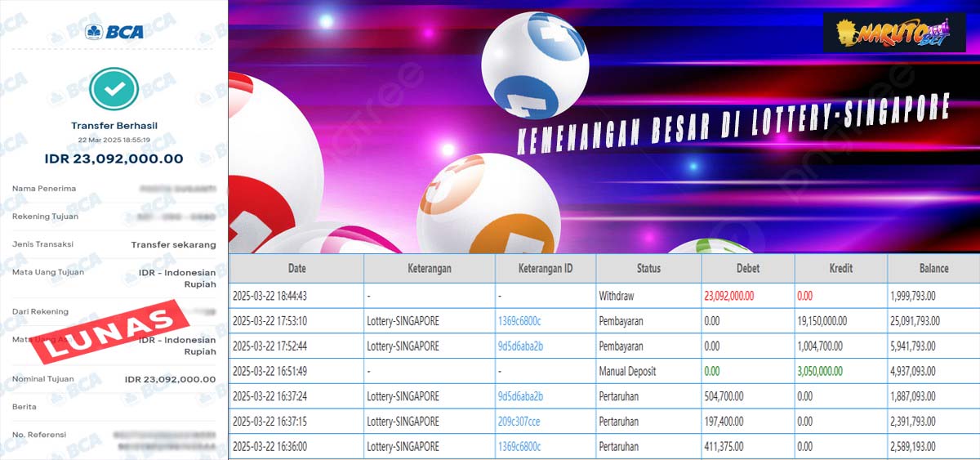Select the IDR 23,092,000.00 amount under Transfer Berhasil
The width and height of the screenshot is (980, 460).
click(114, 159)
